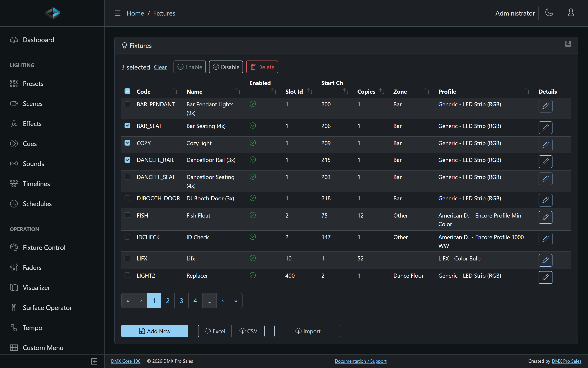Toggle the hamburger sidebar menu icon
Viewport: 588px width, 368px height.
pyautogui.click(x=118, y=13)
